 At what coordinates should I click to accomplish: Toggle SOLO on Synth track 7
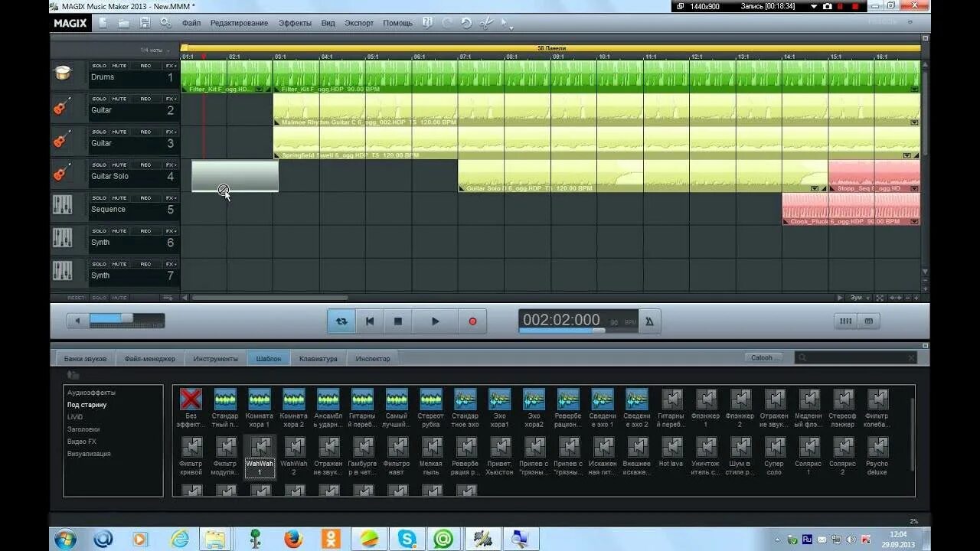pos(100,263)
